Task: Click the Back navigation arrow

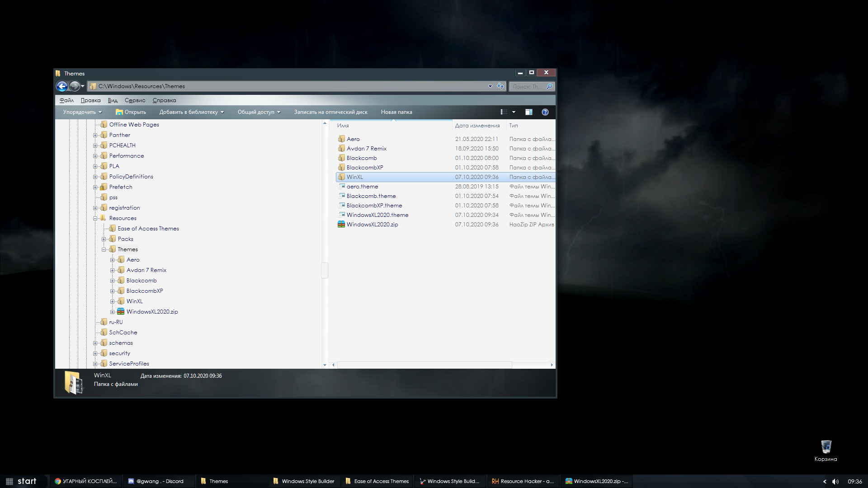Action: click(x=62, y=86)
